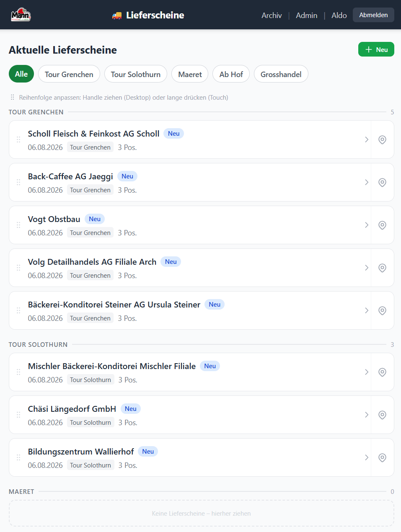Go to the Admin page
The image size is (401, 532).
click(x=307, y=15)
